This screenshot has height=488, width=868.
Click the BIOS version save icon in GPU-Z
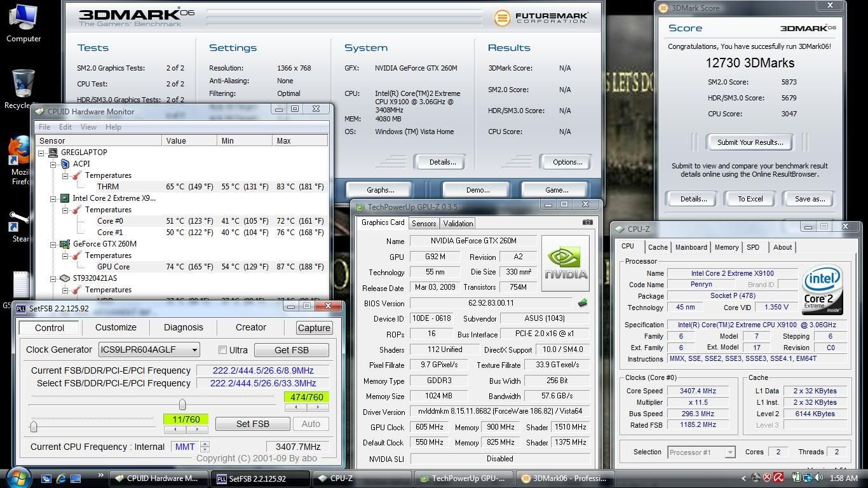click(x=582, y=303)
